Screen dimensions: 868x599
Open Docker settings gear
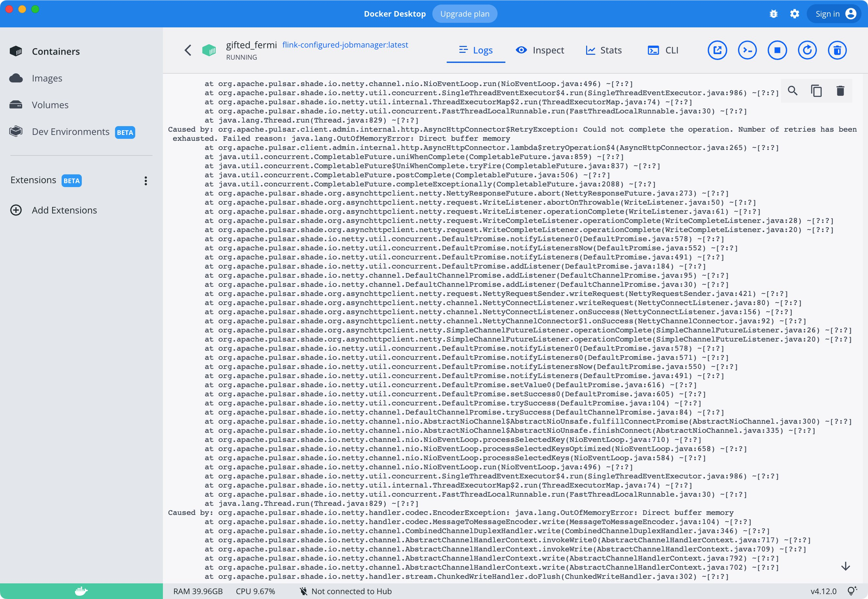click(x=794, y=14)
